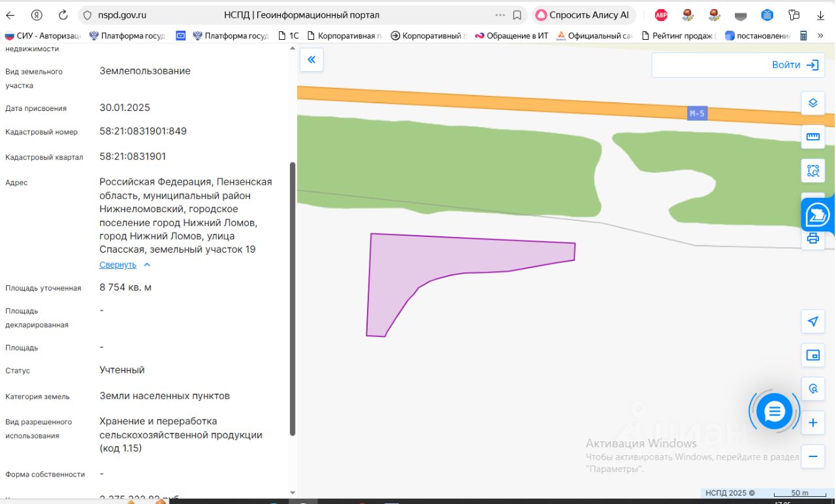Image resolution: width=836 pixels, height=504 pixels.
Task: Open the СИУ - Авторизация bookmark
Action: point(43,36)
